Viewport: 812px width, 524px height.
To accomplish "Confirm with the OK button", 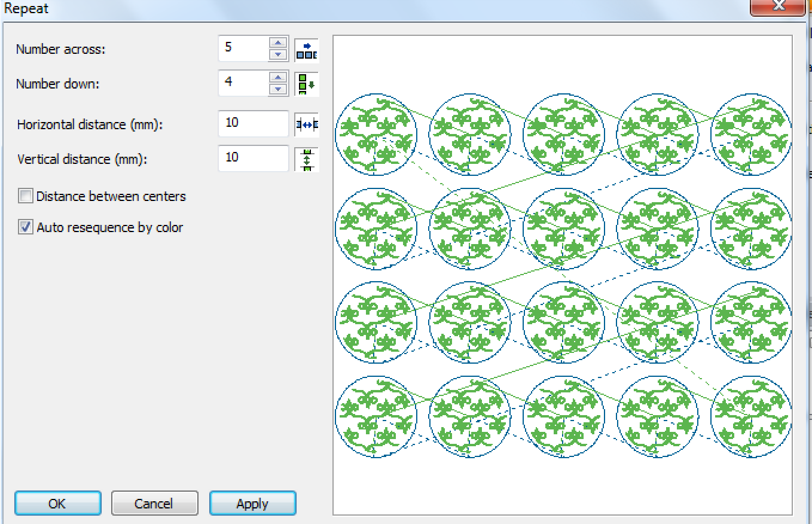I will click(x=57, y=504).
